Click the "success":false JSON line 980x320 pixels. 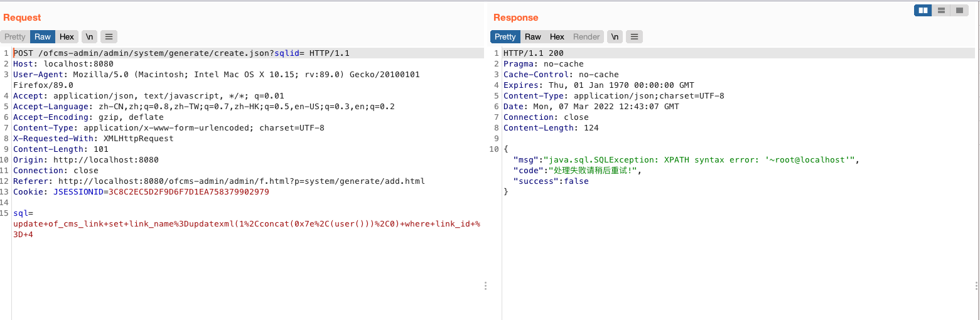(551, 181)
